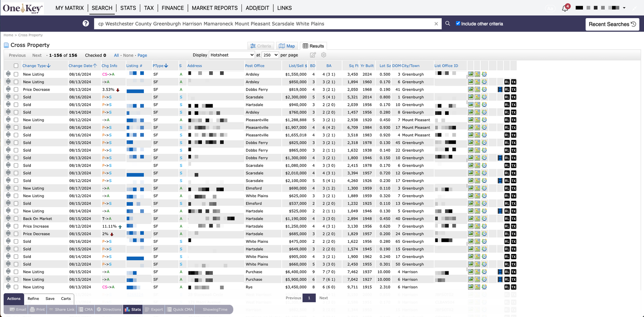Viewport: 644px width, 317px height.
Task: Open the gear settings icon beside per page
Action: click(323, 55)
